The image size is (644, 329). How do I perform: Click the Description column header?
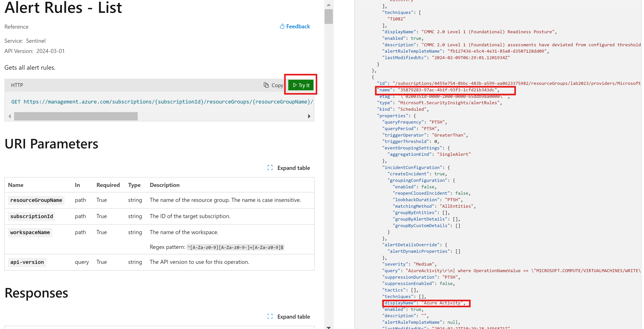[164, 185]
